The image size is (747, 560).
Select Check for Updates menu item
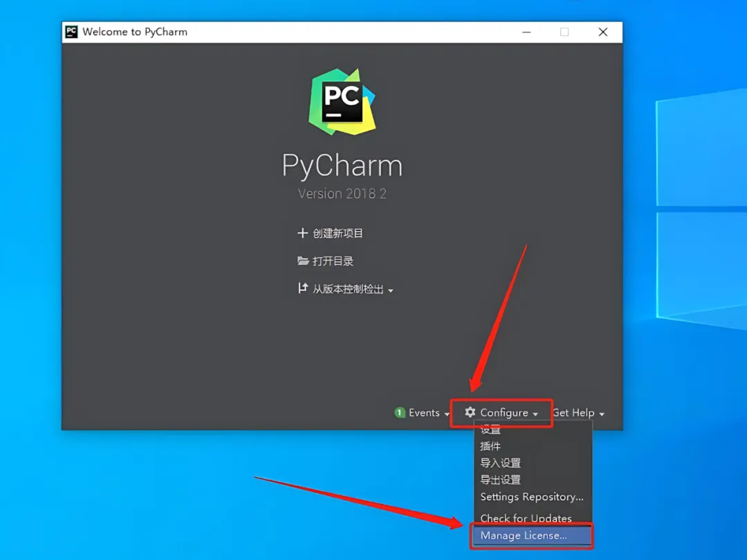(x=533, y=518)
